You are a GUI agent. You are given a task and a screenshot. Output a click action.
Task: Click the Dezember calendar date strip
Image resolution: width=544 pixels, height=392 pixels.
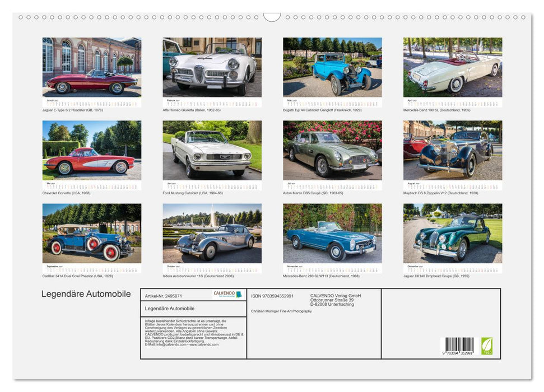click(x=453, y=269)
